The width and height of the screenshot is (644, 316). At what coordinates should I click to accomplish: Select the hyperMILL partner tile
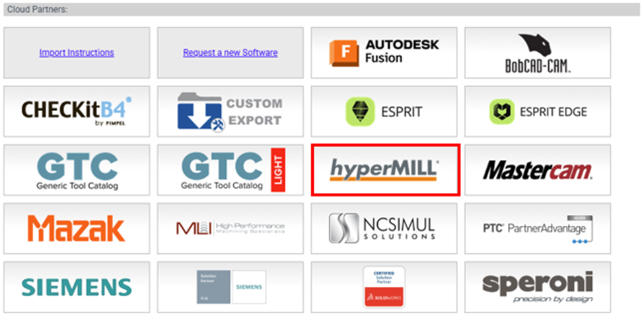[386, 170]
